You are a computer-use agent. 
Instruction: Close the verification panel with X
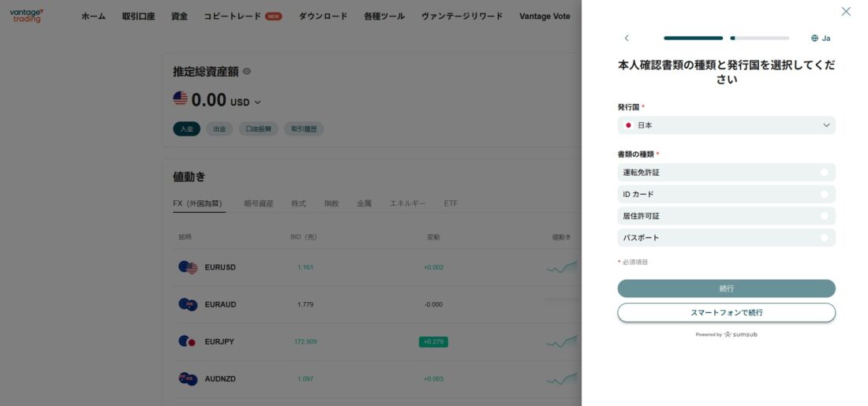point(846,11)
